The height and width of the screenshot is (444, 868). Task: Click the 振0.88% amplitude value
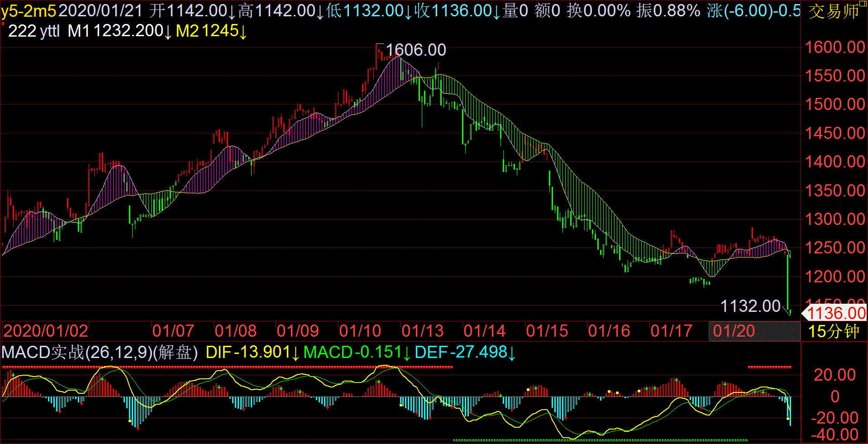pyautogui.click(x=668, y=10)
